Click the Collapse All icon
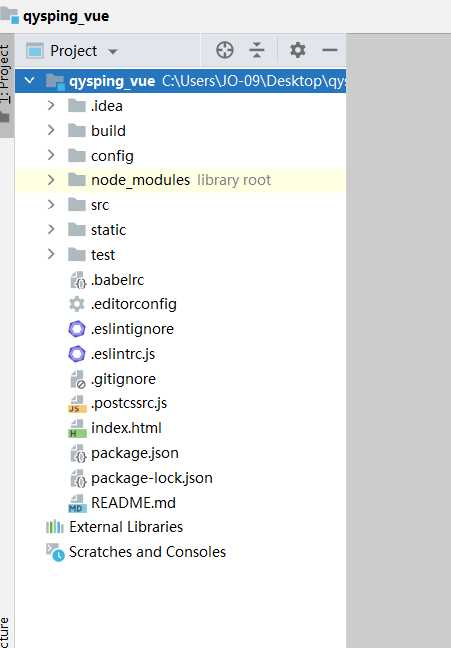The width and height of the screenshot is (451, 648). [257, 50]
